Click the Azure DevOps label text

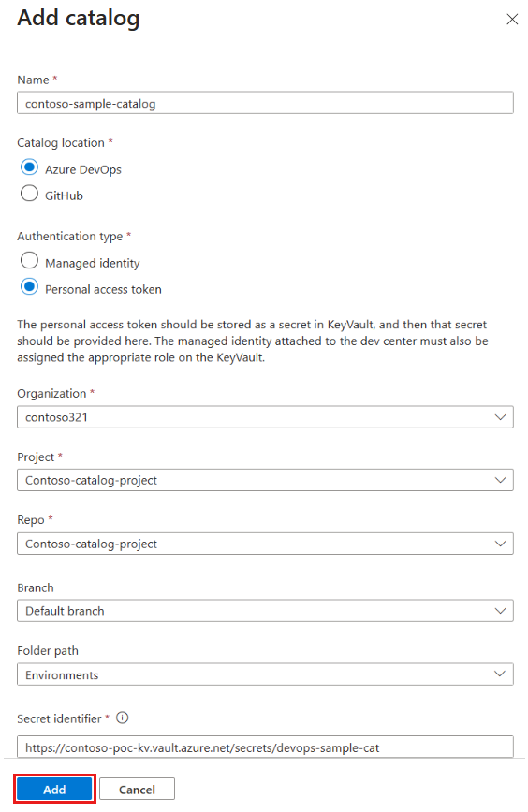click(83, 170)
